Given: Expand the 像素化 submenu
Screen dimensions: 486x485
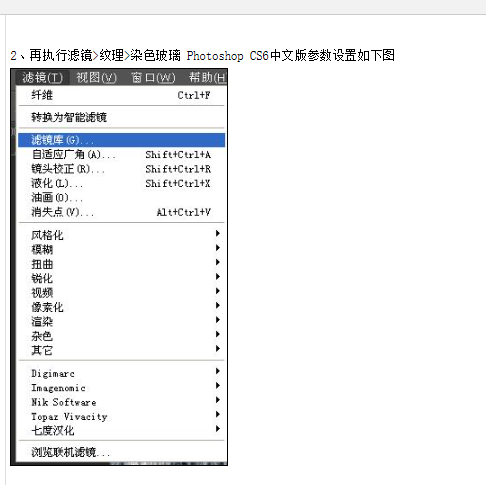Looking at the screenshot, I should pos(122,307).
